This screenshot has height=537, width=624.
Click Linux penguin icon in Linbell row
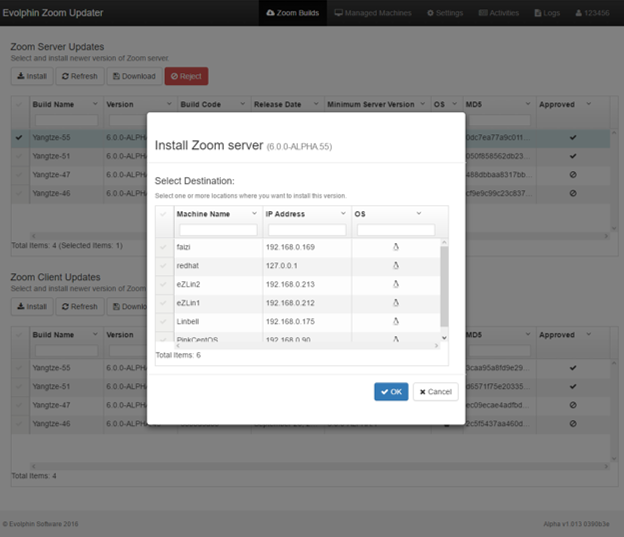396,321
